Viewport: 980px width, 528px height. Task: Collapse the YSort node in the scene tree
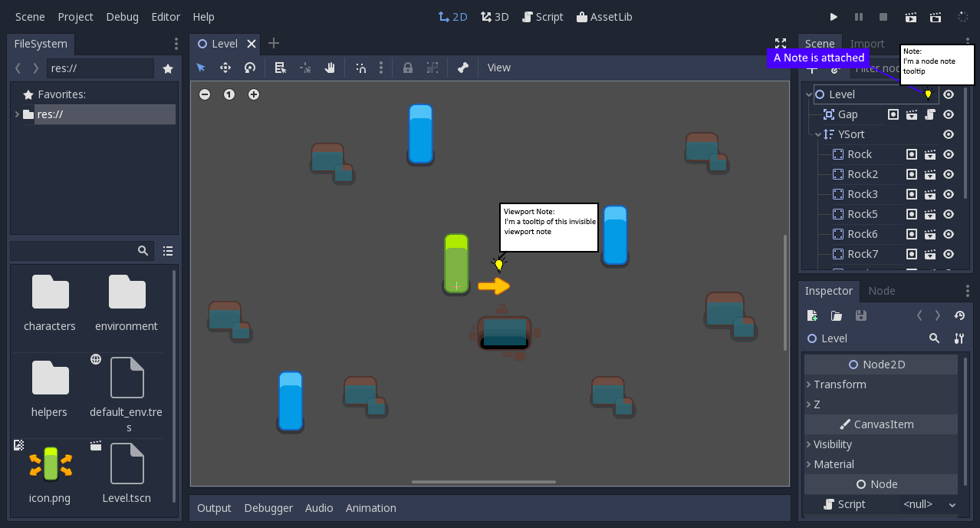[x=817, y=134]
